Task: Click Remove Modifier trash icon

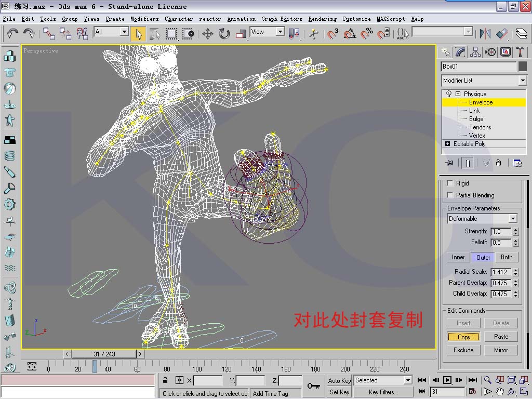Action: [498, 163]
